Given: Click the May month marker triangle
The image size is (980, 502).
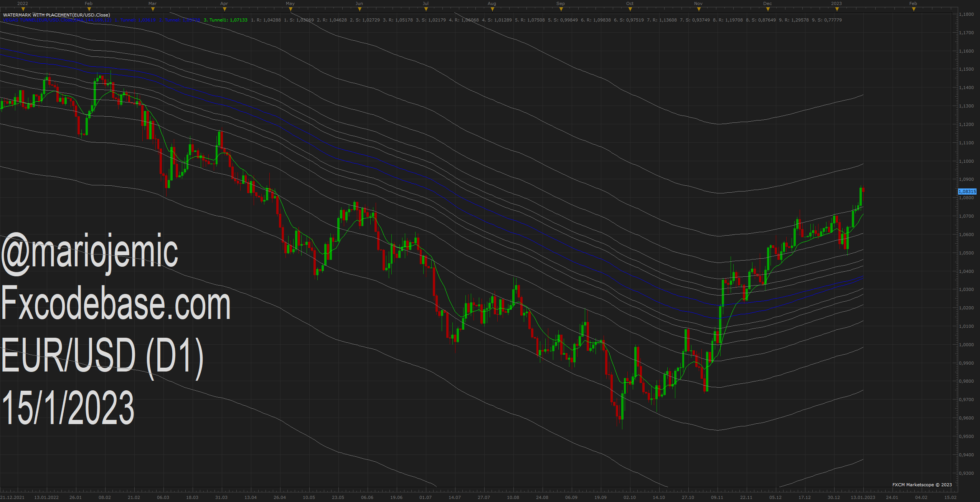Looking at the screenshot, I should (x=290, y=9).
